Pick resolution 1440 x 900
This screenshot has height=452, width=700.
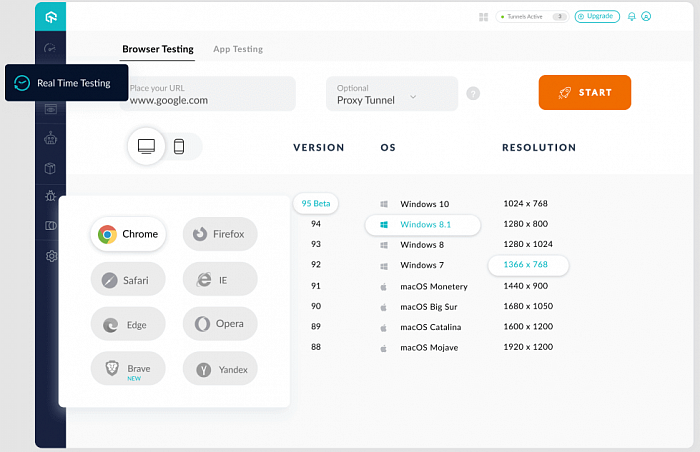coord(525,286)
